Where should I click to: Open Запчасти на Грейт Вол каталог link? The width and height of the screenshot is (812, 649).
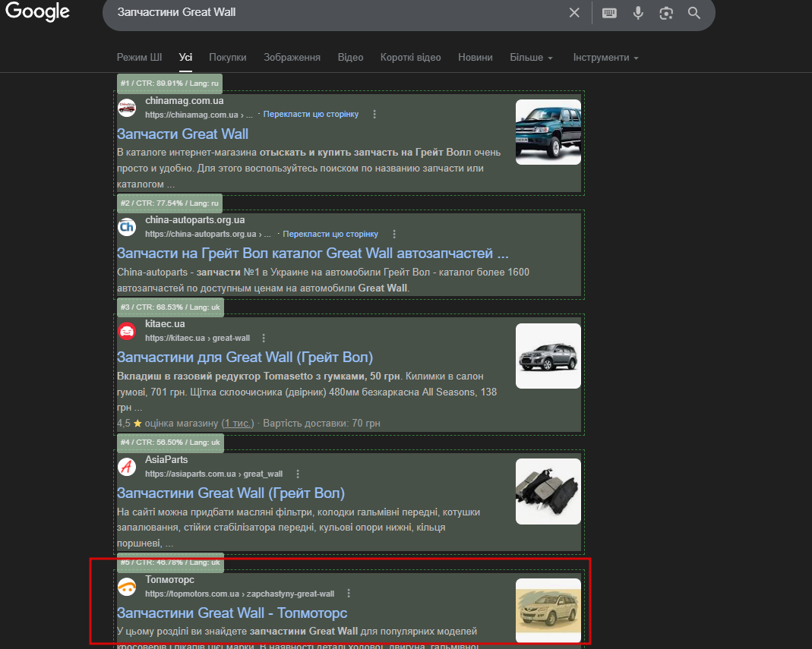[x=312, y=253]
